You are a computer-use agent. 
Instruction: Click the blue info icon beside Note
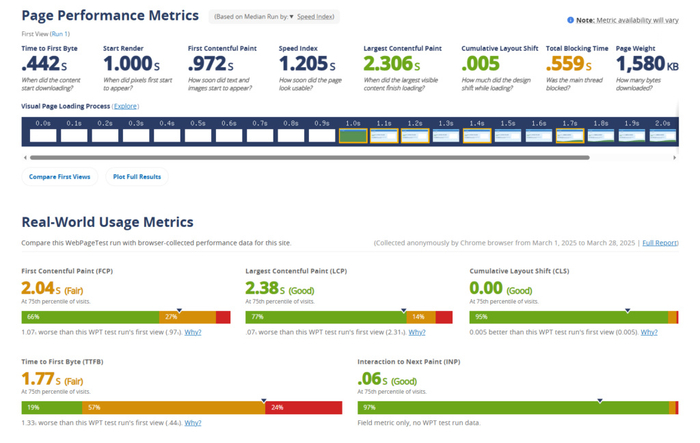click(x=570, y=20)
